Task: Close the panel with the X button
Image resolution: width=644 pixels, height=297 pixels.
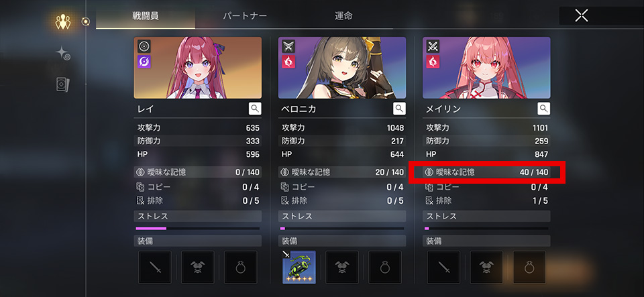Action: tap(581, 15)
